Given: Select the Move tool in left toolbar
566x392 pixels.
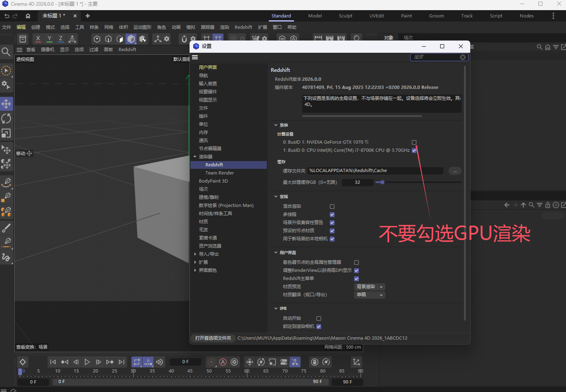Looking at the screenshot, I should [6, 104].
